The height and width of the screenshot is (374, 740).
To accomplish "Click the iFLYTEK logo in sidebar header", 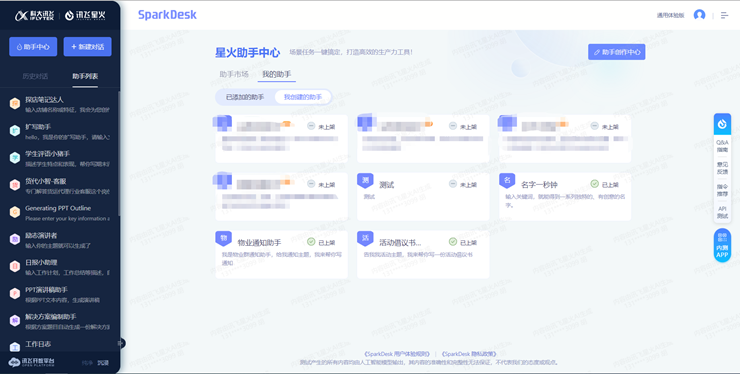I will click(x=34, y=16).
